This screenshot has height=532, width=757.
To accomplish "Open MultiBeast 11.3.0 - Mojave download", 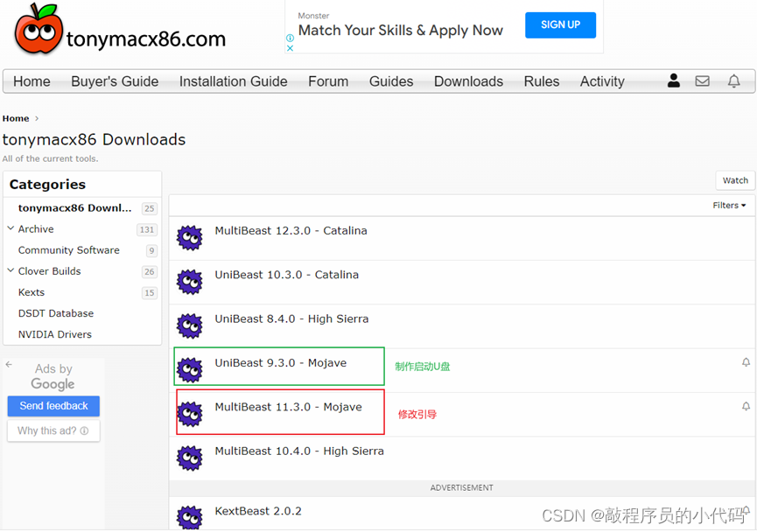I will pos(288,407).
